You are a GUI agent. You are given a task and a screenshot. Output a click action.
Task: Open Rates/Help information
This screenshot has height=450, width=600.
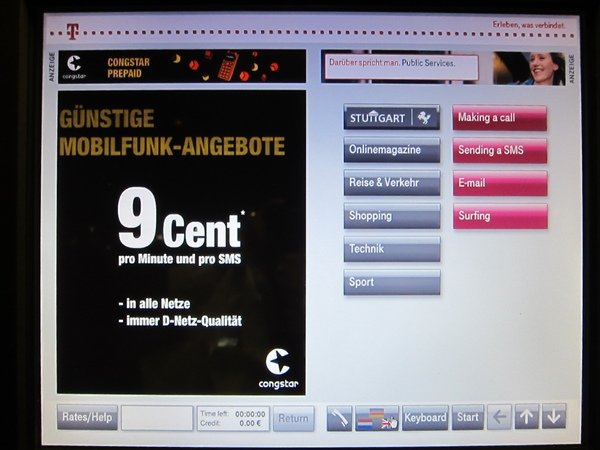point(87,417)
